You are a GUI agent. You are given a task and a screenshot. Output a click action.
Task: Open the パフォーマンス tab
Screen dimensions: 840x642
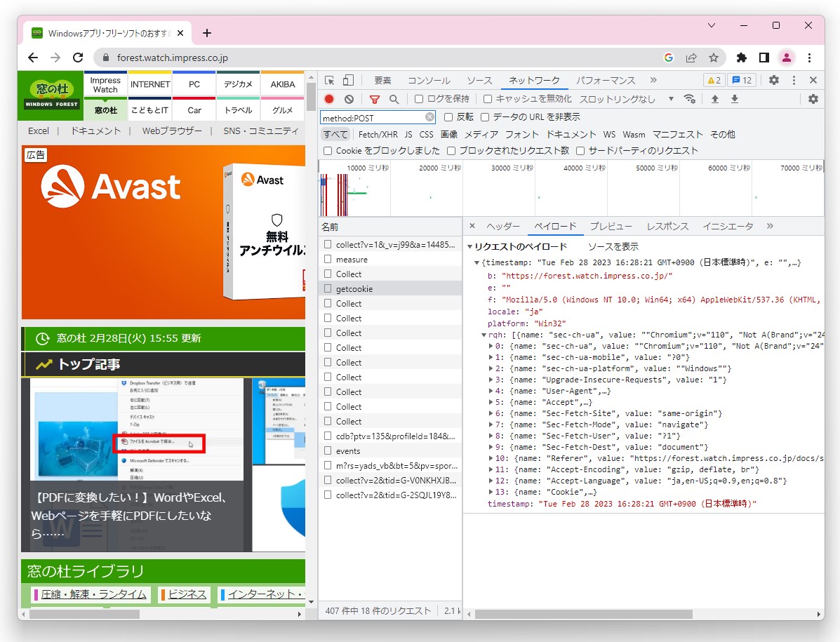606,80
